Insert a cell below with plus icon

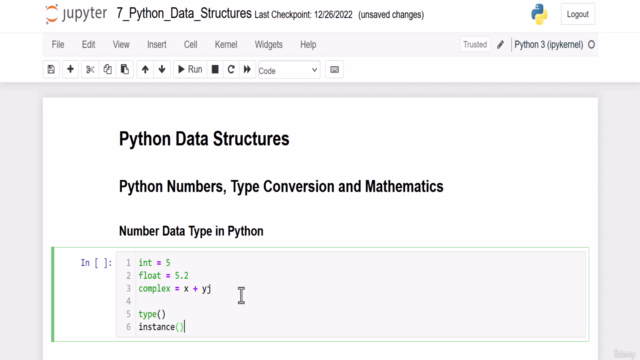pos(70,69)
